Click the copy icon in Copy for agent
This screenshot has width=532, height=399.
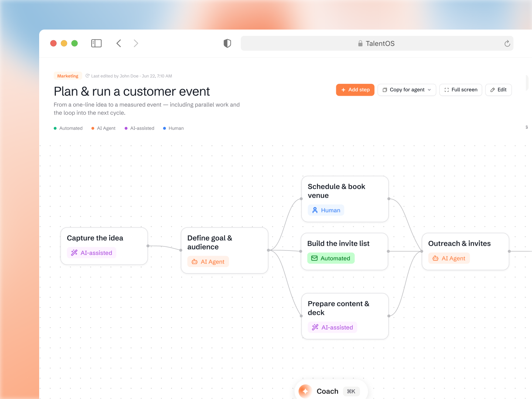[x=385, y=90]
